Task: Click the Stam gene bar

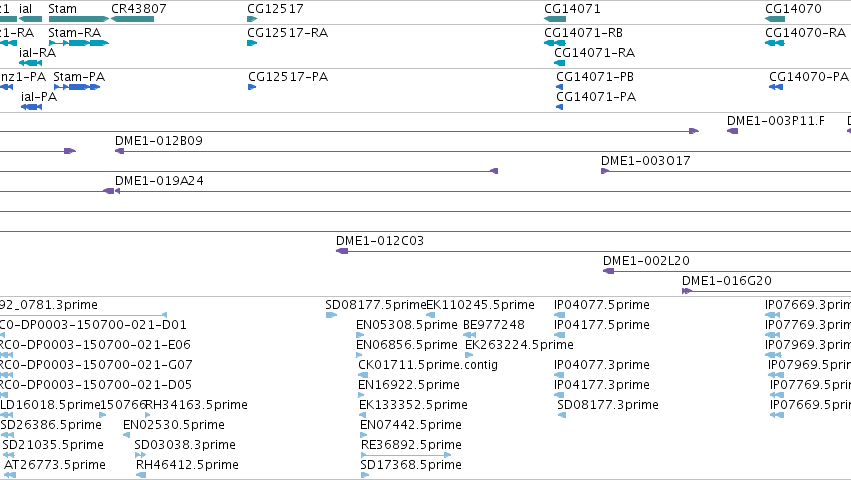Action: point(79,19)
